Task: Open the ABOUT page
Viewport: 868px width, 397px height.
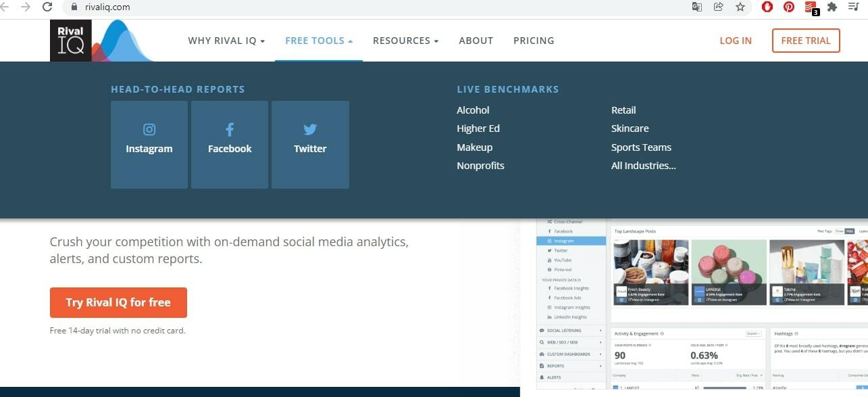Action: click(476, 41)
